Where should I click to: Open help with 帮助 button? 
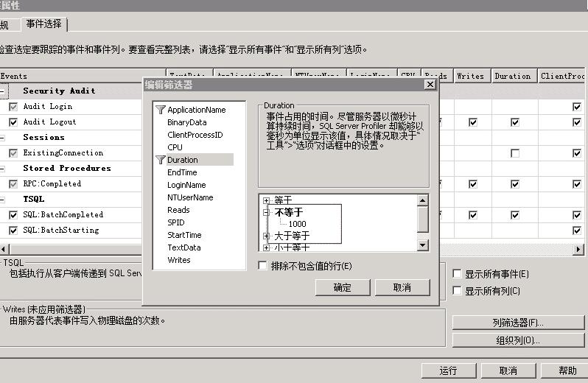point(565,370)
